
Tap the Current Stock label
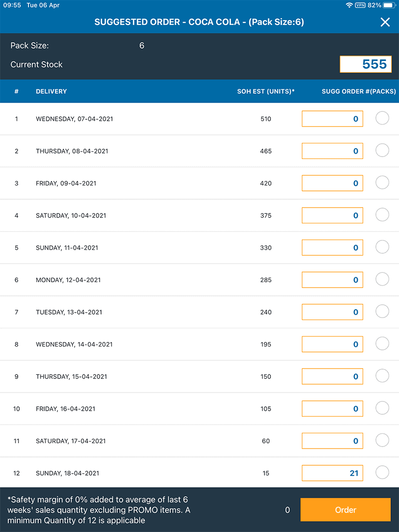pyautogui.click(x=36, y=64)
